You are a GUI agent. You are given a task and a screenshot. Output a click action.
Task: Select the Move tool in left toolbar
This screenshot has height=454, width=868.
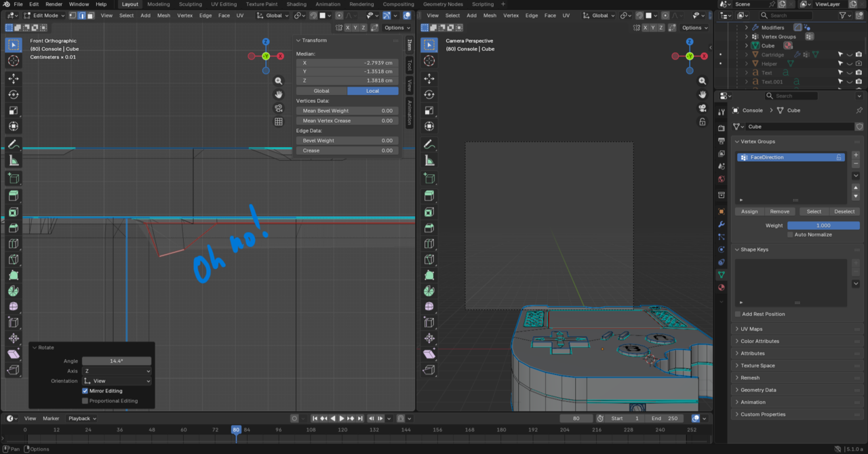point(14,79)
